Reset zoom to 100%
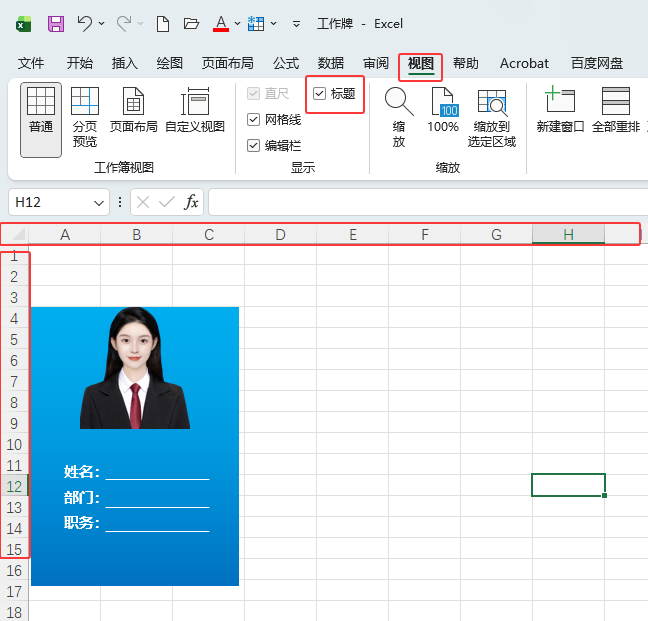The width and height of the screenshot is (648, 621). 443,109
